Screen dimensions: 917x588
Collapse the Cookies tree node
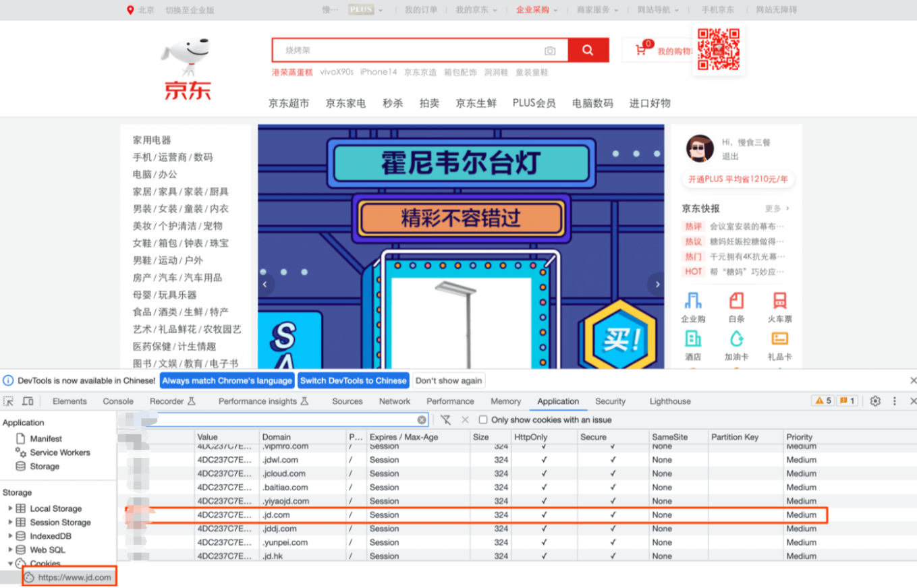[10, 563]
